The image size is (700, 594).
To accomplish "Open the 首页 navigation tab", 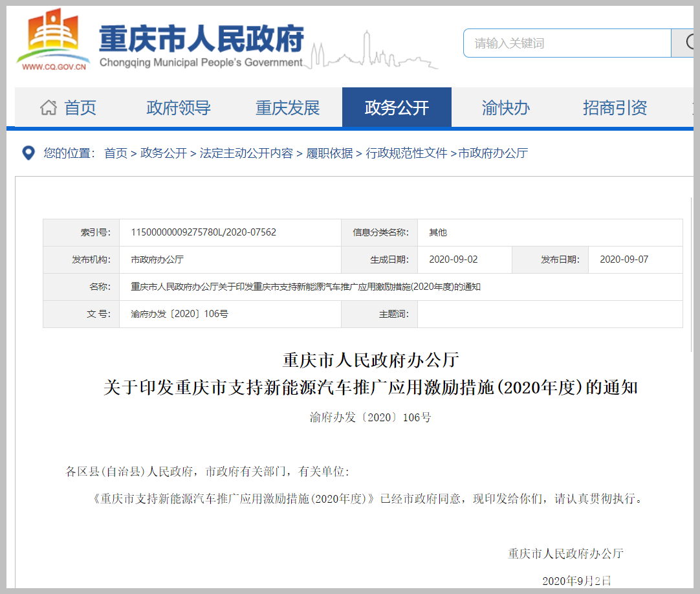I will 69,107.
